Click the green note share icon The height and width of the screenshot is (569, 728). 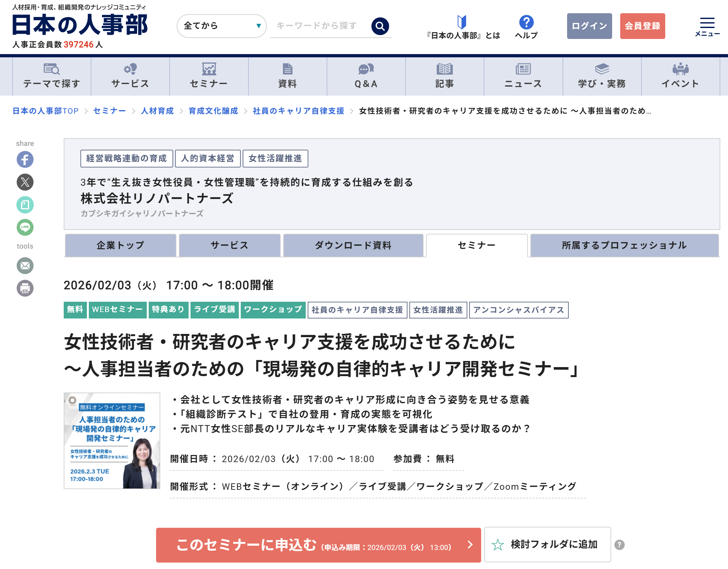(x=25, y=205)
